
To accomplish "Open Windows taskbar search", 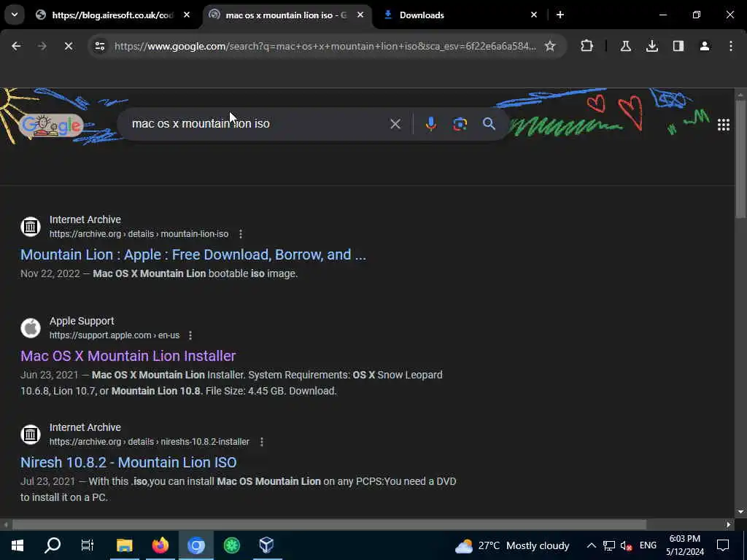I will point(53,545).
